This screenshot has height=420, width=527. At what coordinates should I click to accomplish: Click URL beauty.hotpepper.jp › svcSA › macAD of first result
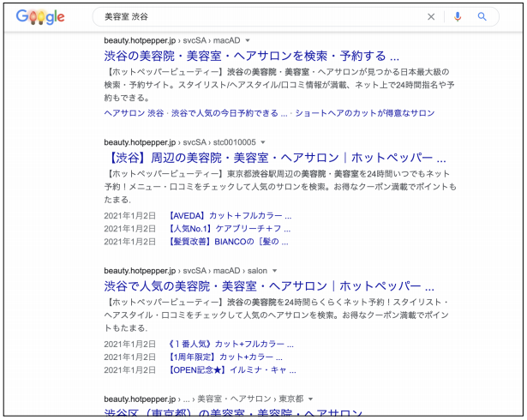tap(172, 40)
